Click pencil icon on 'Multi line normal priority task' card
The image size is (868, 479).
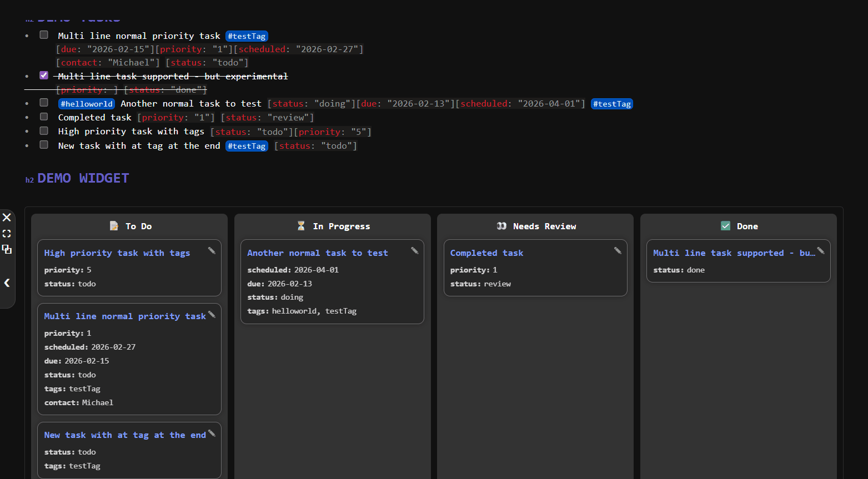tap(212, 315)
